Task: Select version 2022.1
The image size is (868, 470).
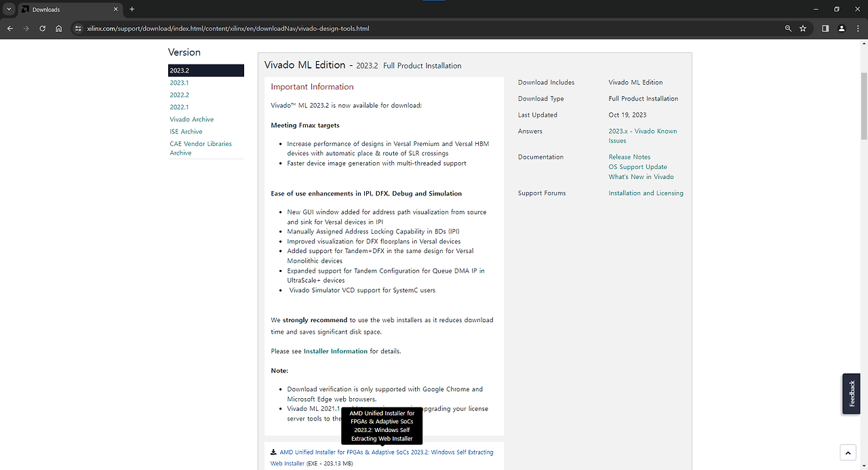Action: pyautogui.click(x=179, y=107)
